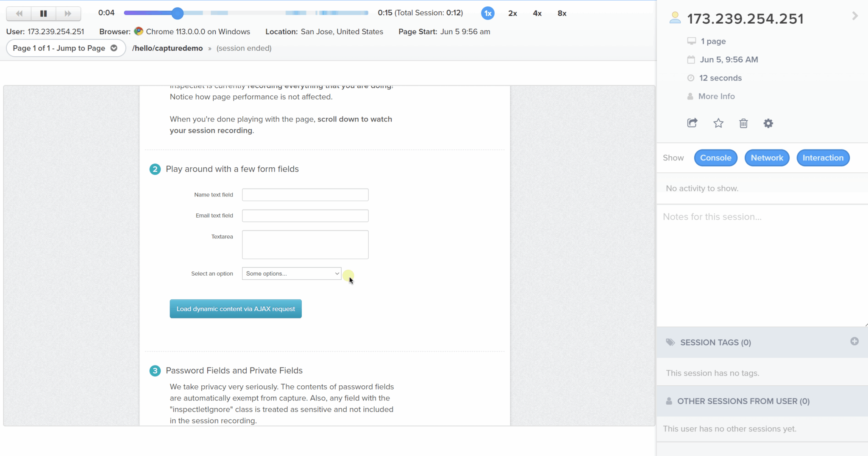Star this session as favorite
This screenshot has width=868, height=456.
(718, 123)
